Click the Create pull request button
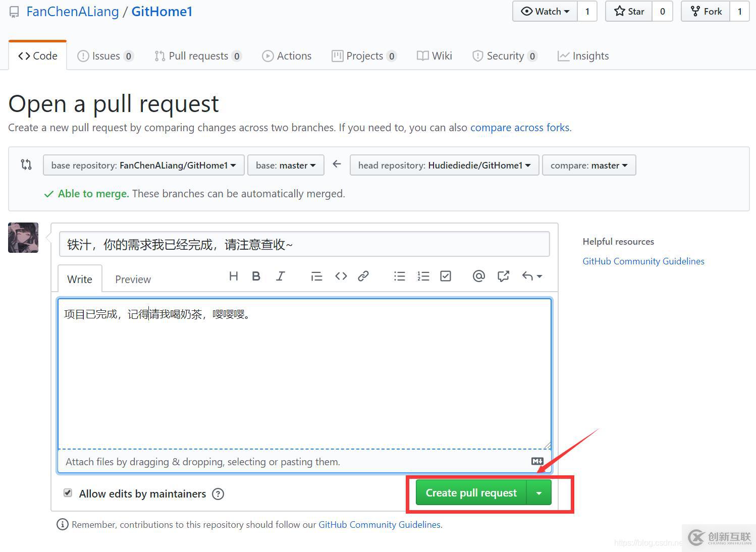The height and width of the screenshot is (552, 756). [471, 492]
